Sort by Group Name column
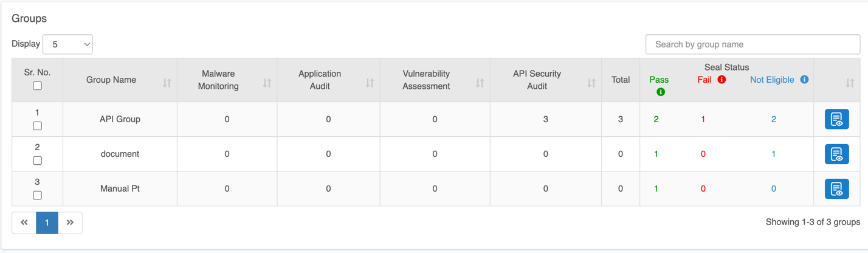The width and height of the screenshot is (868, 253). pyautogui.click(x=167, y=83)
